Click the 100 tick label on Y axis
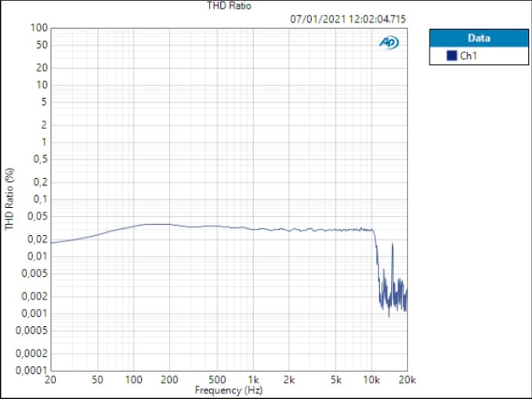532x399 pixels. coord(39,28)
